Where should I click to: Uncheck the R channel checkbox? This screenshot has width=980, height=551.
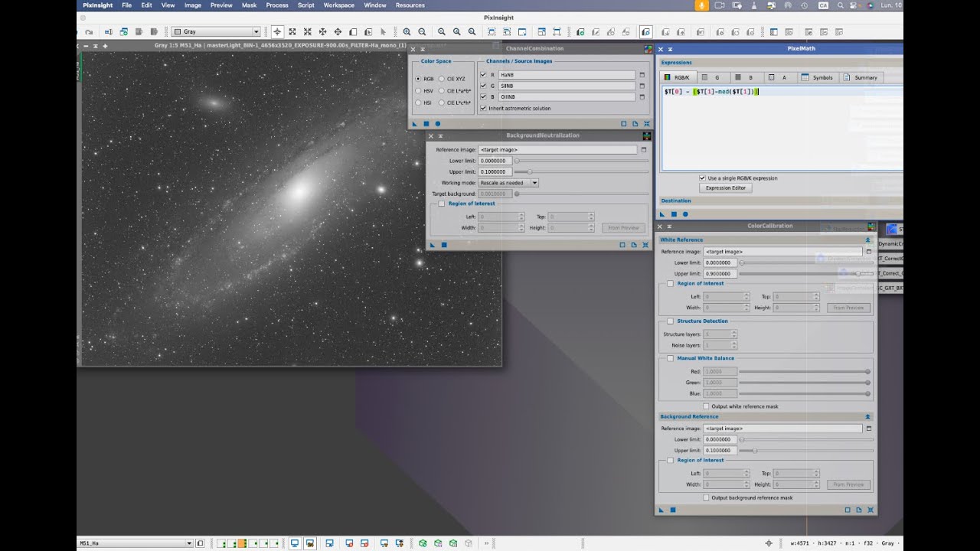pos(483,75)
